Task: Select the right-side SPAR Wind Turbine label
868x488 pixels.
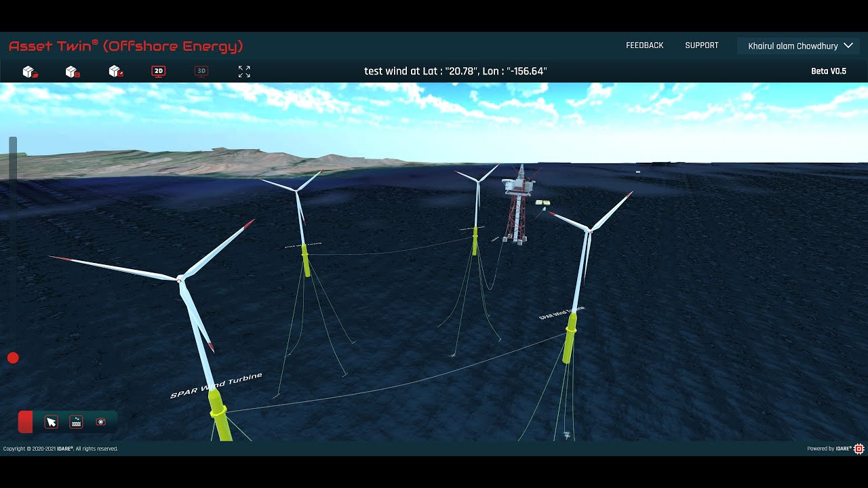Action: (561, 313)
